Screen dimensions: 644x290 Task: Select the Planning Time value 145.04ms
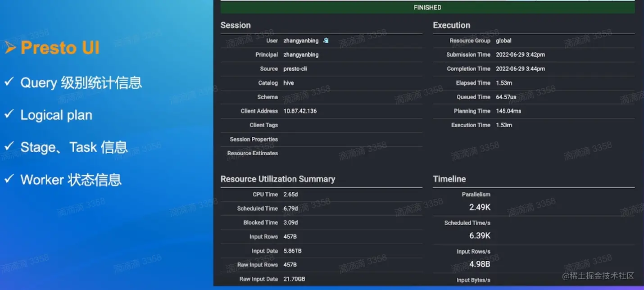(508, 111)
